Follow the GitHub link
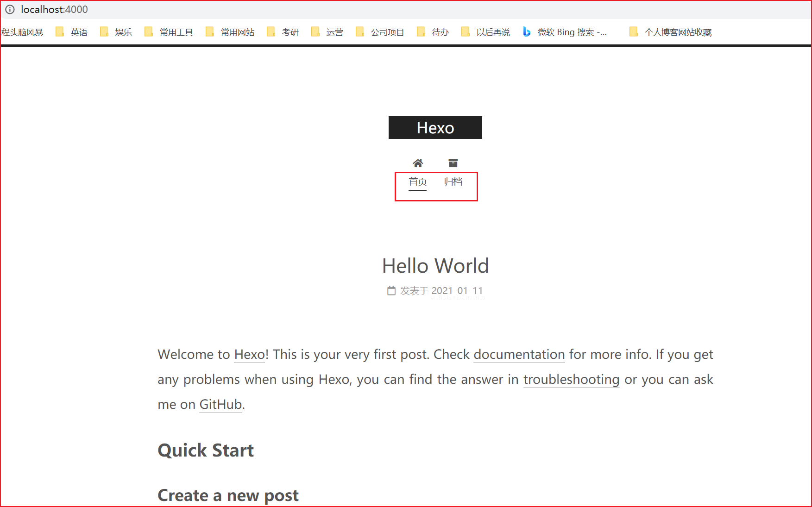812x507 pixels. (220, 404)
